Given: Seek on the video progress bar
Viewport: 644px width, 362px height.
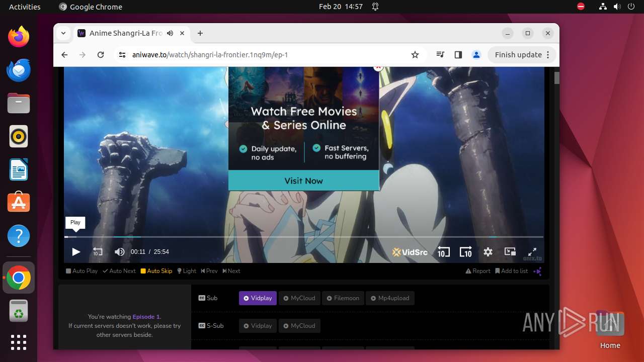Looking at the screenshot, I should tap(304, 237).
